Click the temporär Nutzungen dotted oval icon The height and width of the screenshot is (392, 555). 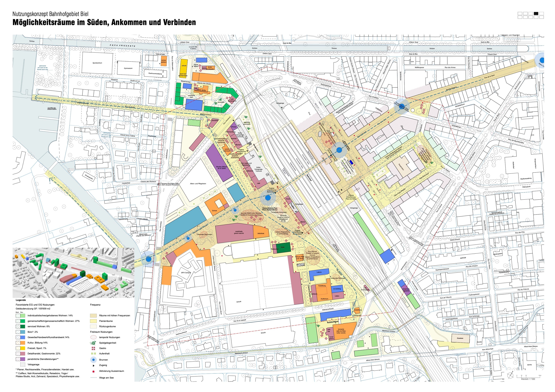tap(93, 337)
